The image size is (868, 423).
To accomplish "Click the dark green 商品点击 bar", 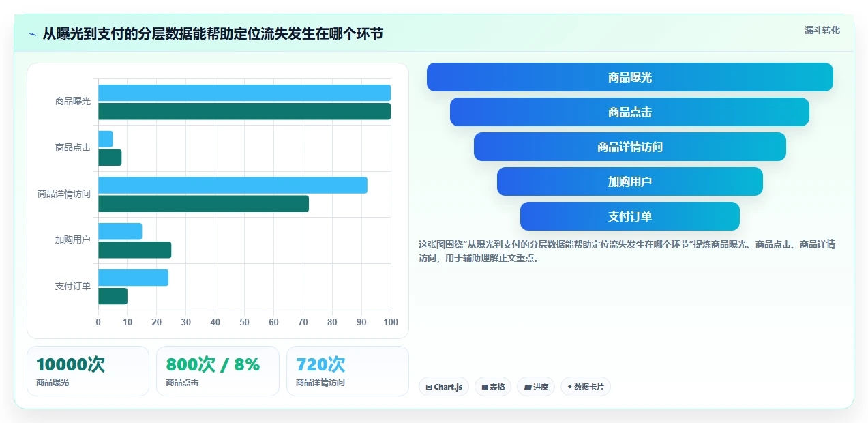I will [x=110, y=158].
